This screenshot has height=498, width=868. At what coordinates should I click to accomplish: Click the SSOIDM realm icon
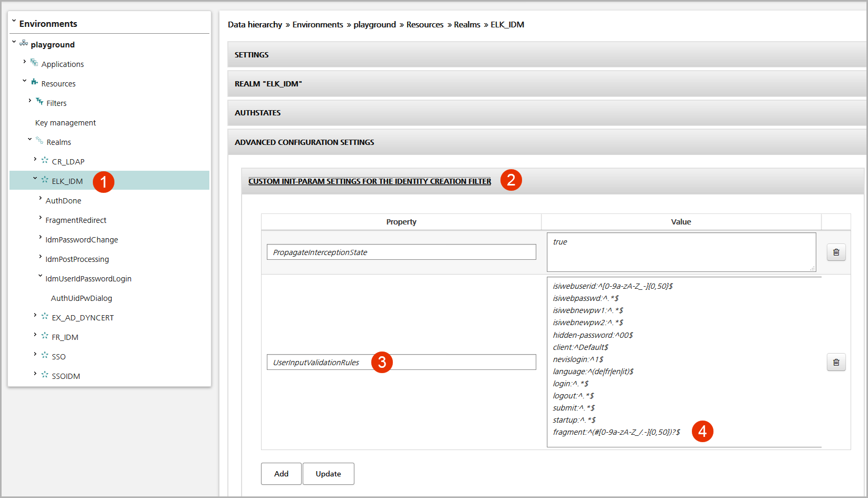pos(45,375)
